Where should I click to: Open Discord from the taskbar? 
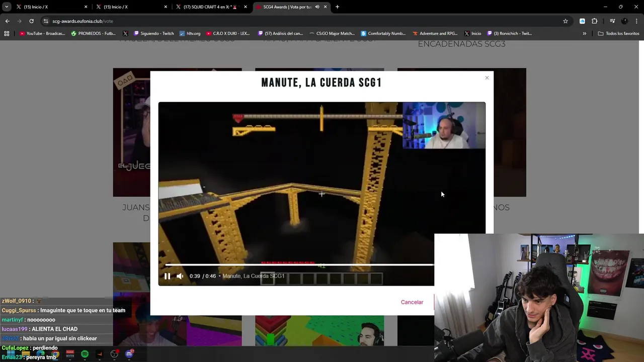point(129,354)
